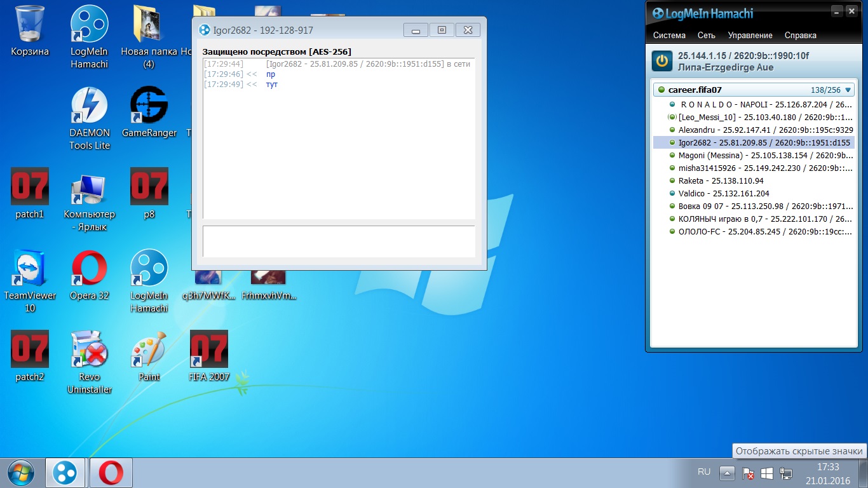Viewport: 868px width, 488px height.
Task: Open LogMeIn Hamachi shortcut beside Opera 32
Action: [x=149, y=281]
